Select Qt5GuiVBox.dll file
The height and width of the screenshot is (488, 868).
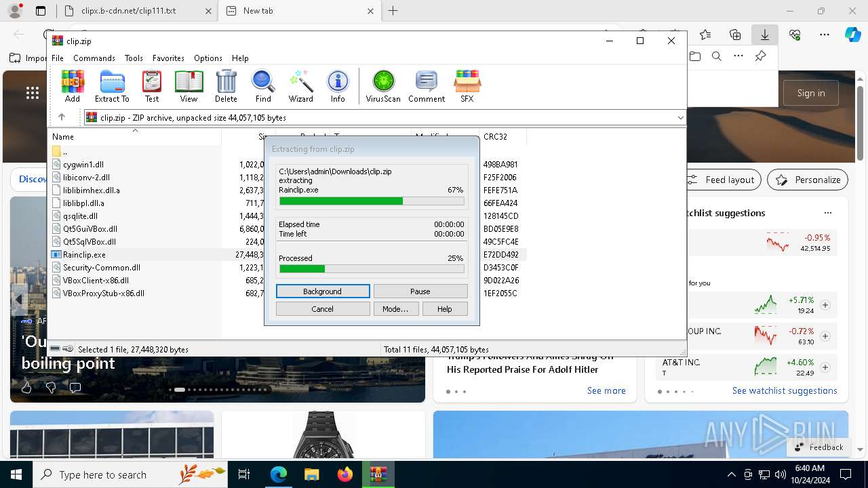point(90,229)
